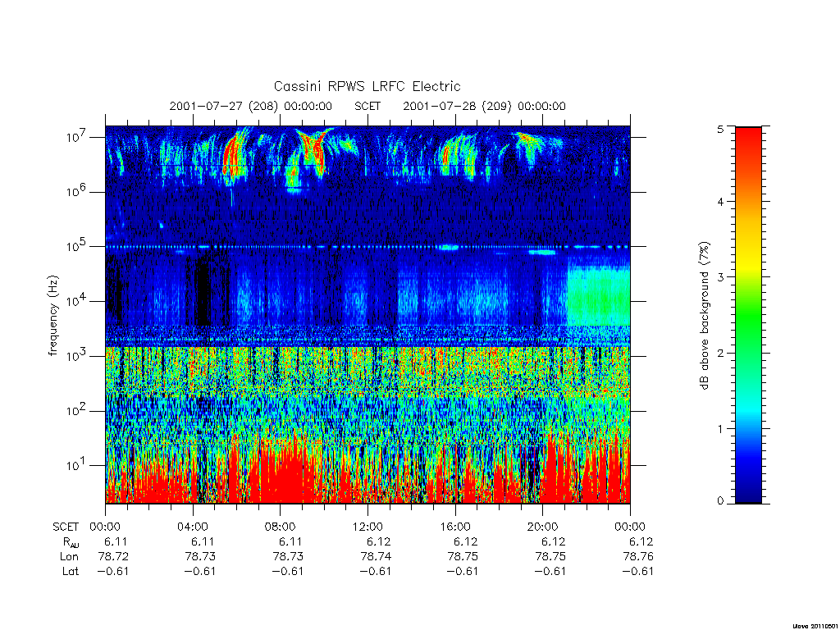840x630 pixels.
Task: Click the longitude value 78.74
Action: coord(376,557)
